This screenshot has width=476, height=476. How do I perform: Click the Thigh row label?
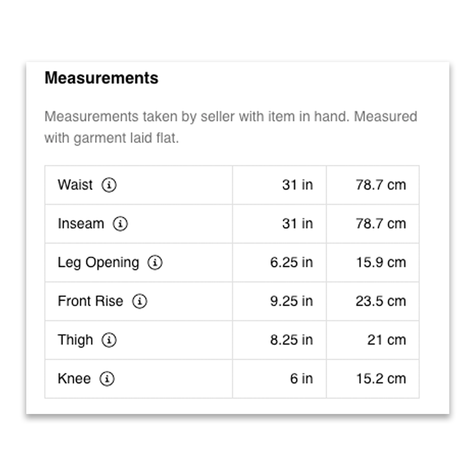click(75, 340)
